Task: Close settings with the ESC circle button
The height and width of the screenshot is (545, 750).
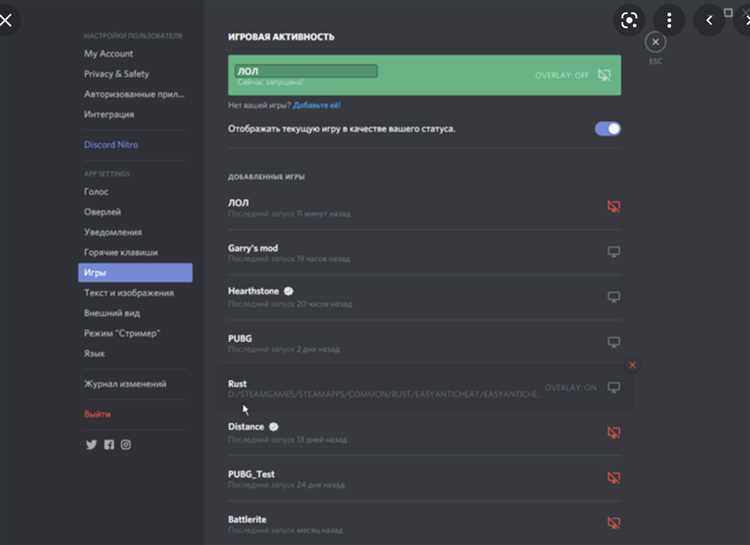Action: pos(655,42)
